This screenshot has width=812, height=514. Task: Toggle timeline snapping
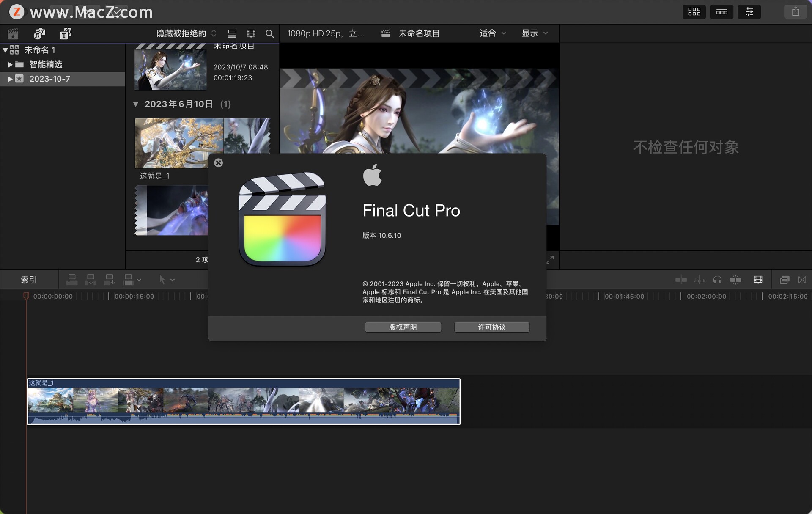pos(735,280)
